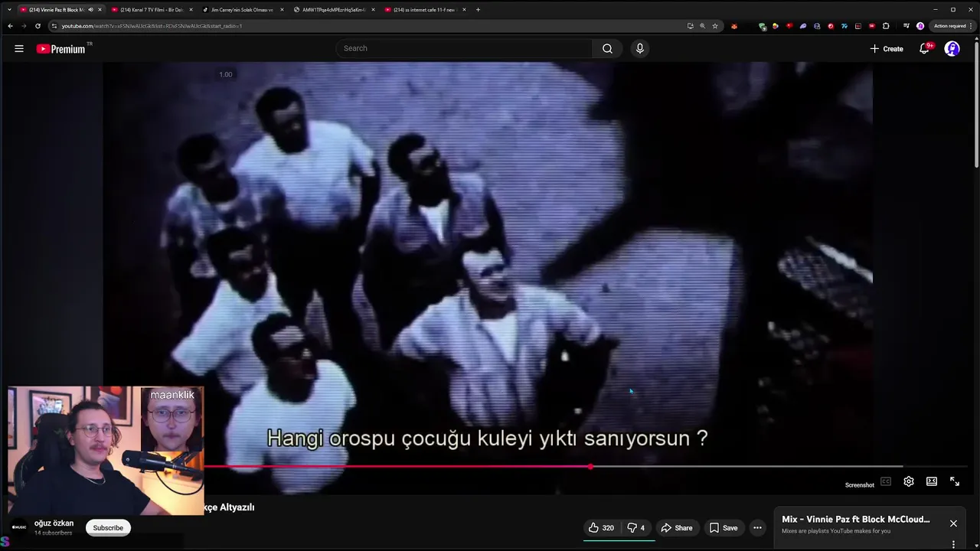
Task: Open video settings gear
Action: (x=908, y=481)
